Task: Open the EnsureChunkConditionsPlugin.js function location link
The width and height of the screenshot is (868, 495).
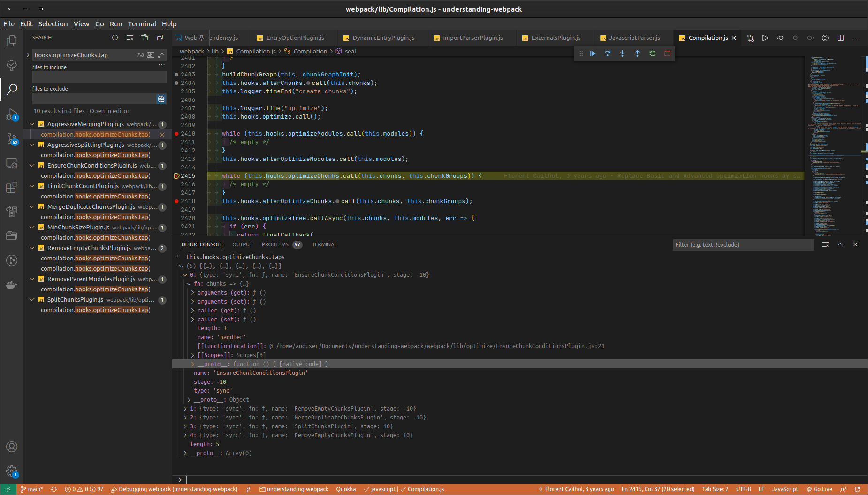Action: (439, 346)
